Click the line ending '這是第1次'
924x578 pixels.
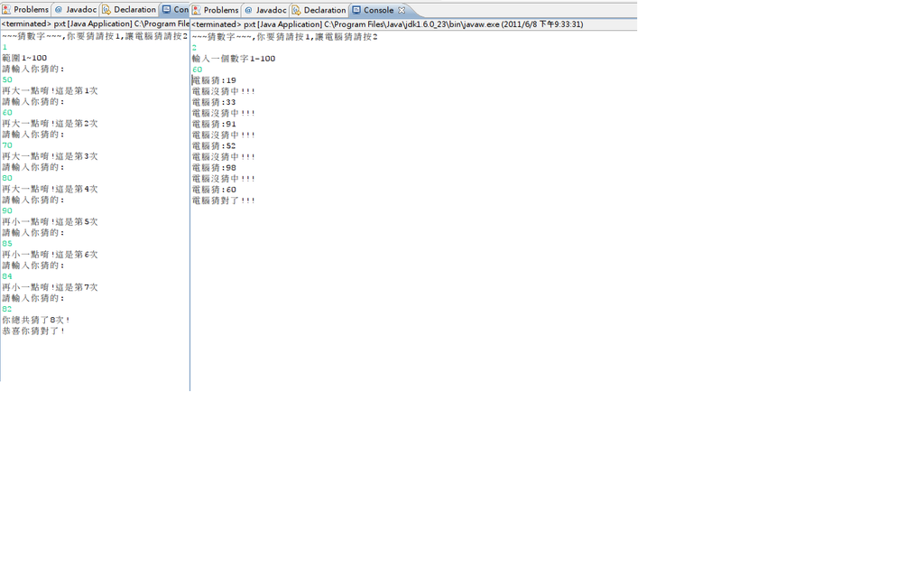[x=51, y=91]
